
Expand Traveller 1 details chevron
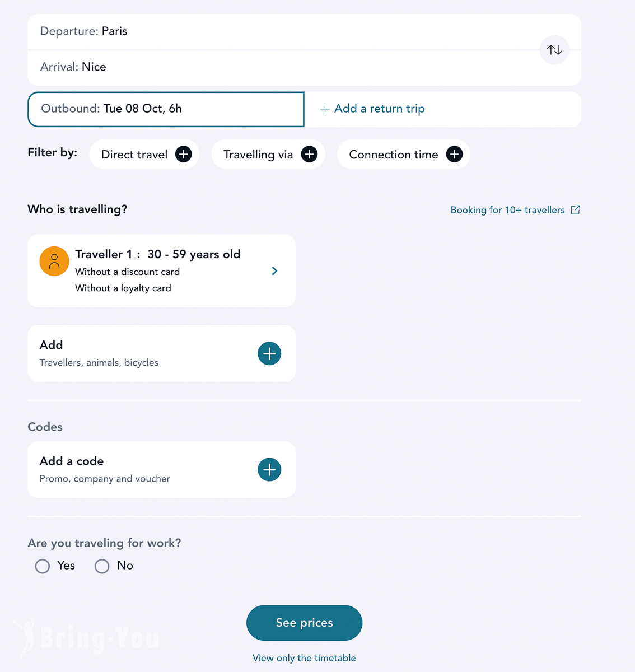pyautogui.click(x=274, y=271)
